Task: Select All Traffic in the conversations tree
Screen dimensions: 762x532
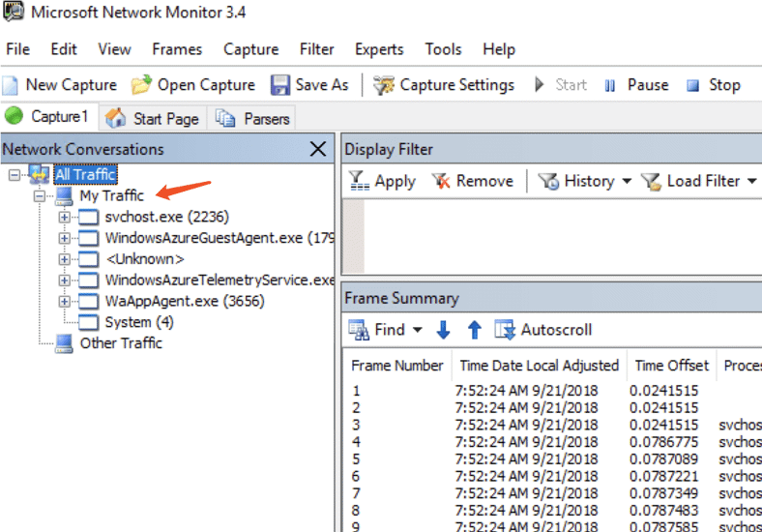Action: [85, 174]
